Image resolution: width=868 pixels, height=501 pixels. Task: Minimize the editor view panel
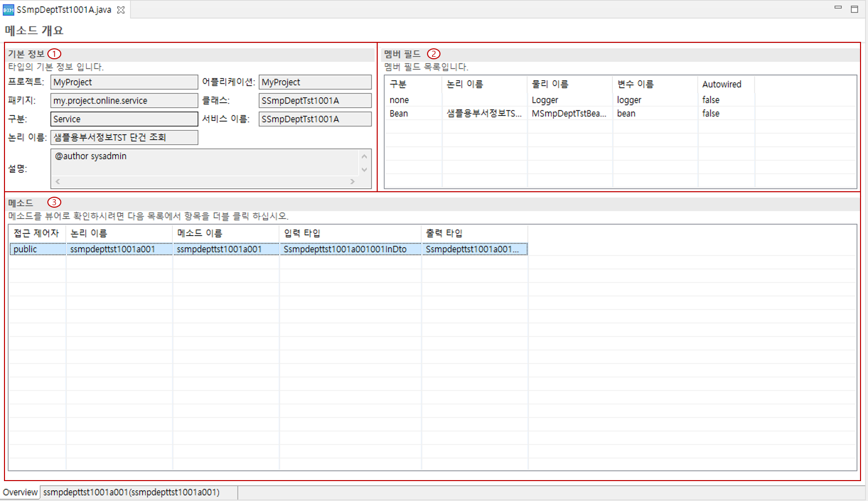[838, 8]
